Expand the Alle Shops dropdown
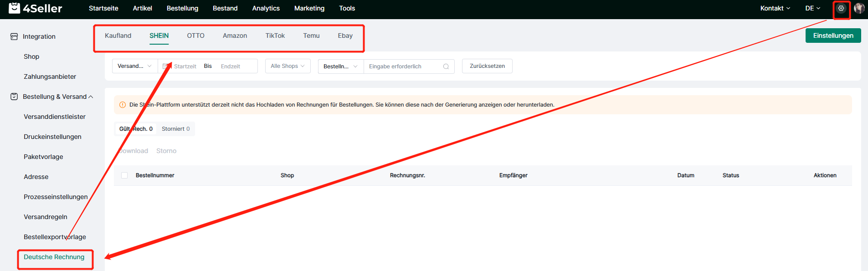 pyautogui.click(x=288, y=66)
